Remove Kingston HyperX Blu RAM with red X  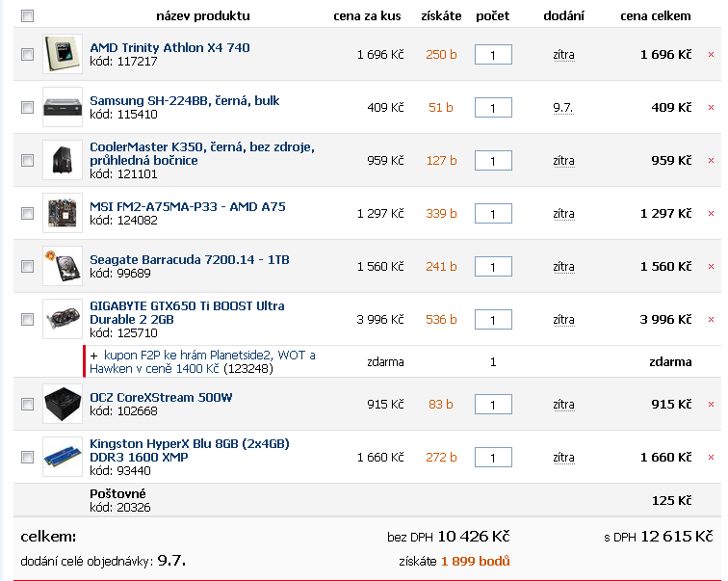tap(711, 458)
